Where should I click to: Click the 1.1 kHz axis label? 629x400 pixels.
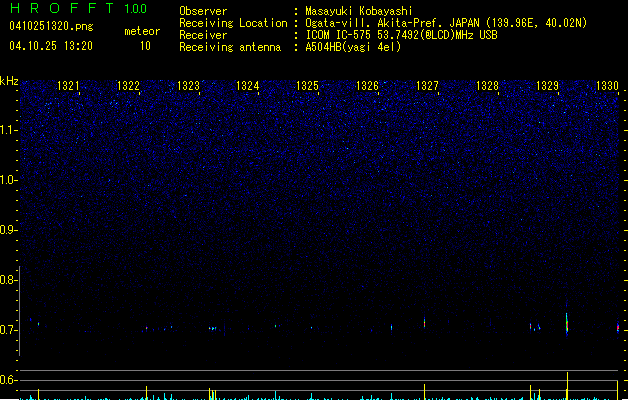pos(9,130)
